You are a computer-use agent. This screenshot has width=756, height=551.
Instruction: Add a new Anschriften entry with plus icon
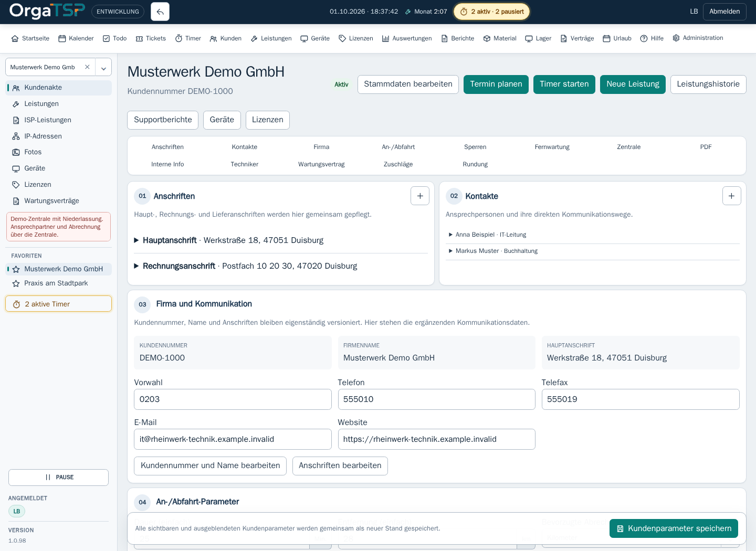(420, 196)
